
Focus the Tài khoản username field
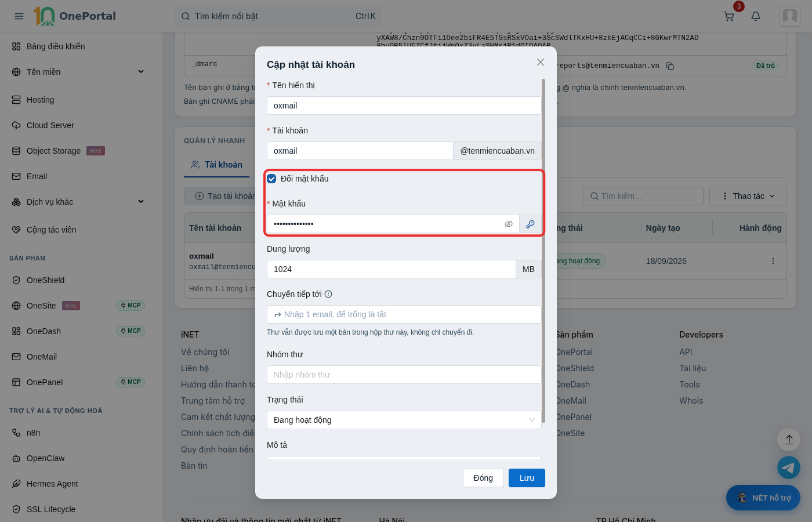click(x=360, y=151)
